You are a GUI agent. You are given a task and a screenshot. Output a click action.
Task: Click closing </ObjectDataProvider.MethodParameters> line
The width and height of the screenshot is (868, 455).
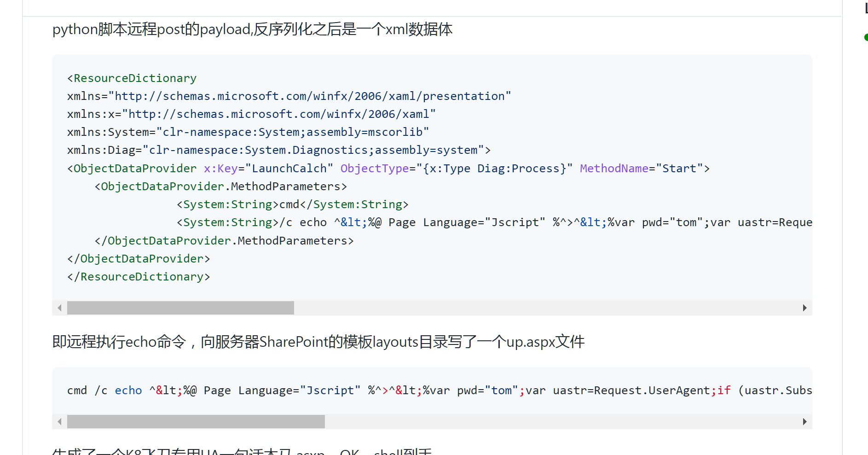[x=224, y=241]
